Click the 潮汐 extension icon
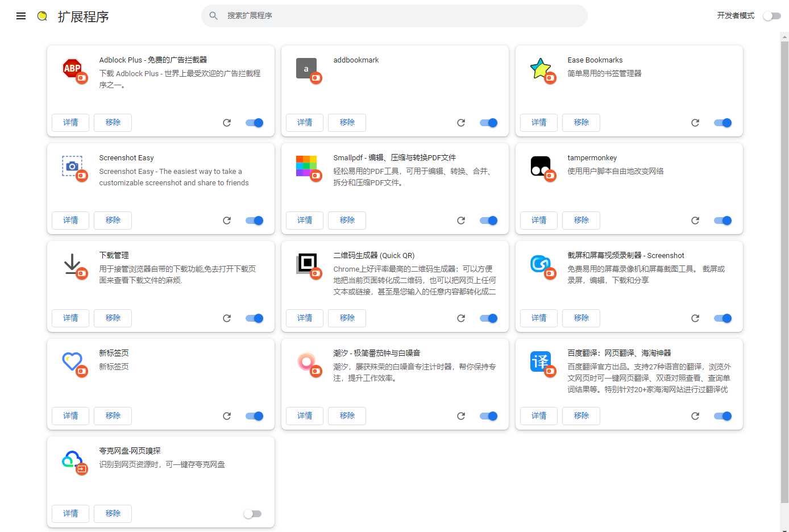The width and height of the screenshot is (789, 532). coord(306,361)
